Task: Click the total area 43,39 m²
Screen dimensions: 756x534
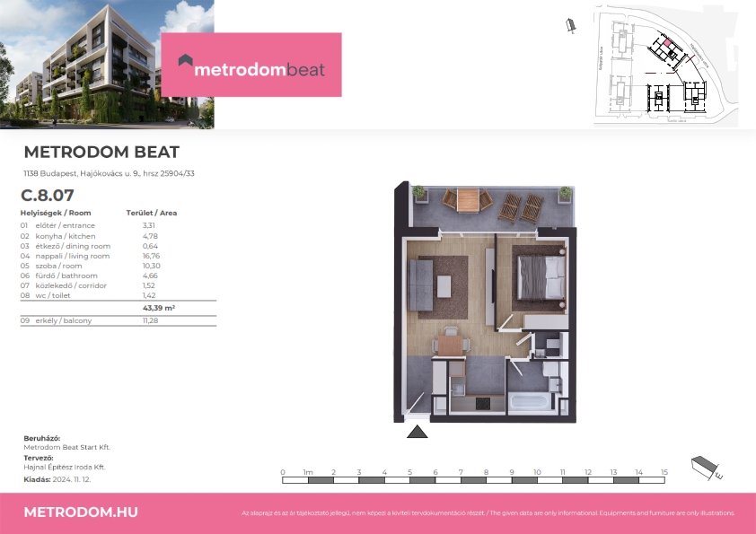Action: pyautogui.click(x=159, y=308)
